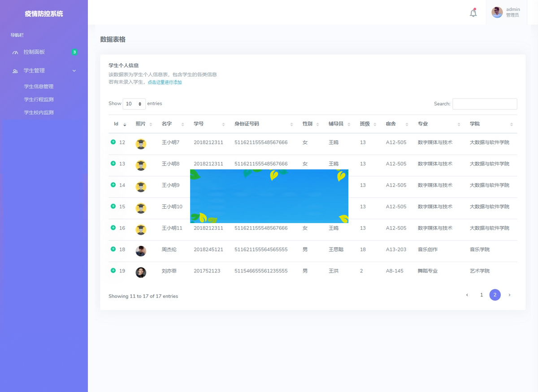
Task: Click the green plus icon for 王小明10
Action: point(113,207)
